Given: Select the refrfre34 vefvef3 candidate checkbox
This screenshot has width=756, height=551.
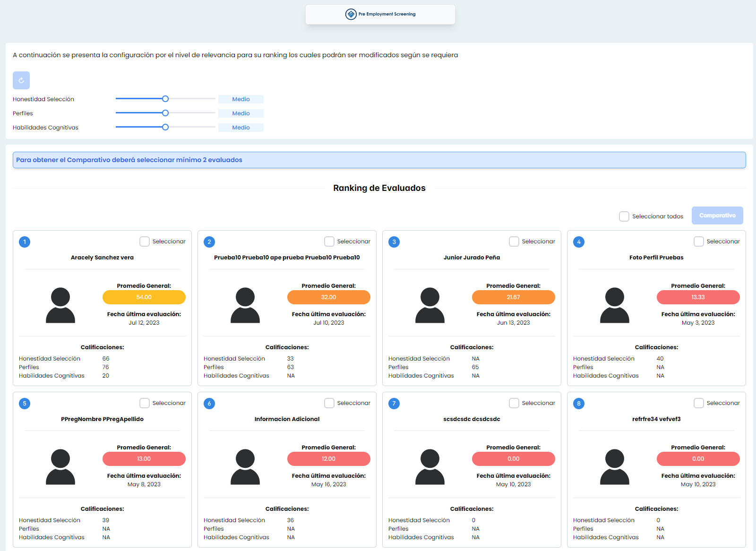Looking at the screenshot, I should click(x=699, y=403).
